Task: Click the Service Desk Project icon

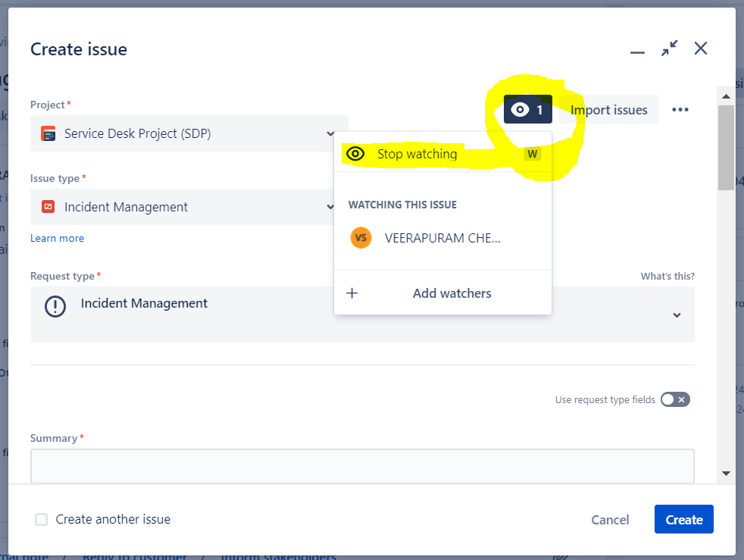Action: pos(48,133)
